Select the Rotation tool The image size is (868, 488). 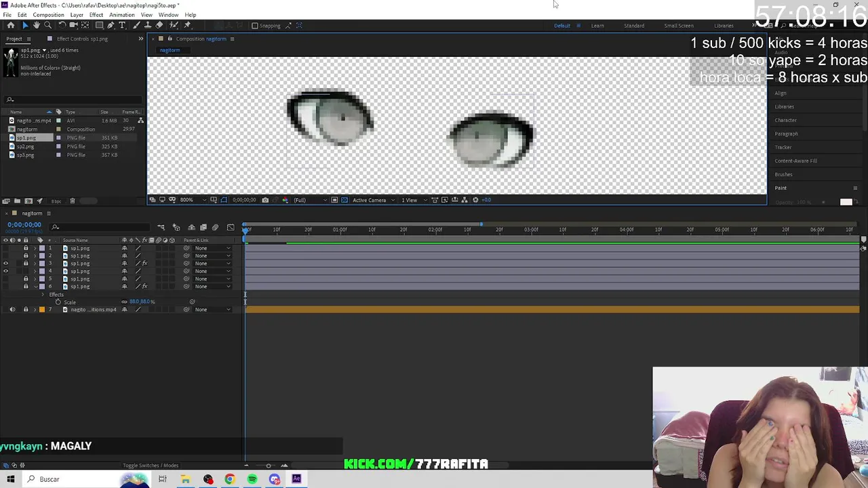[x=62, y=25]
